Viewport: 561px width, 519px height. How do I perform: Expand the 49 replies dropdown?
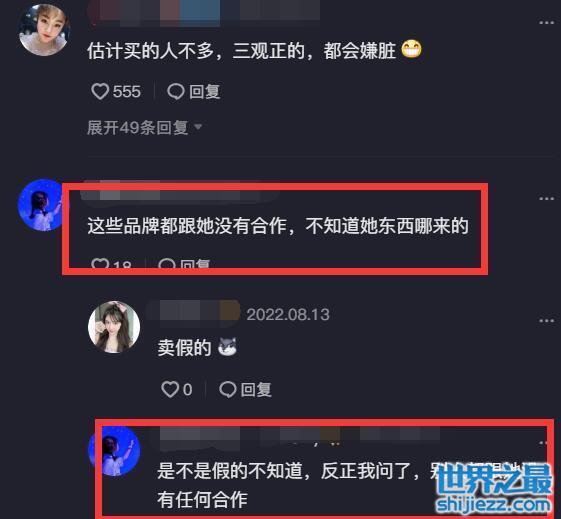point(145,127)
